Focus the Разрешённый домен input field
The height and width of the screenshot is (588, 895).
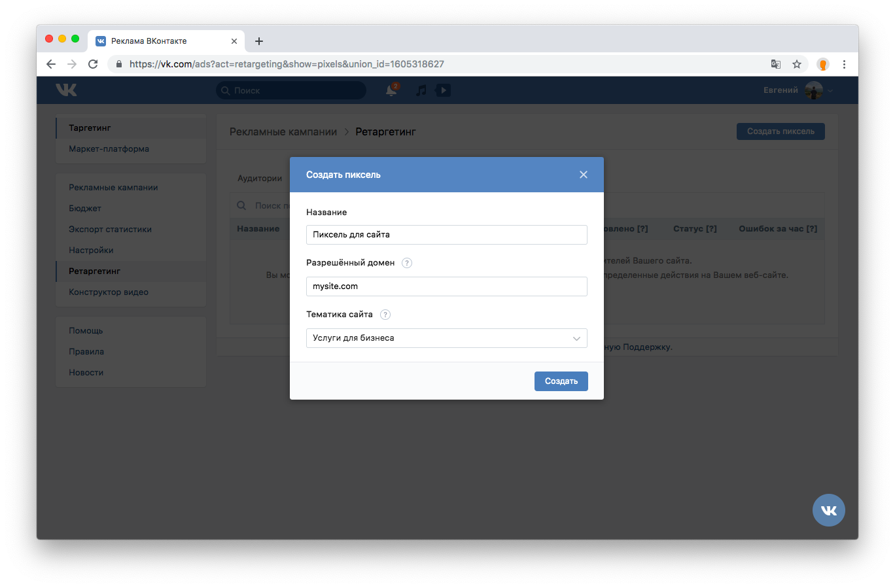click(x=447, y=286)
